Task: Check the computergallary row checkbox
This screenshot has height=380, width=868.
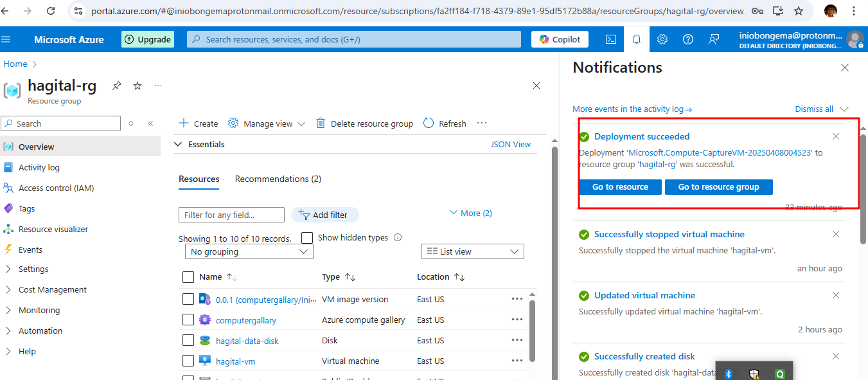Action: click(188, 320)
